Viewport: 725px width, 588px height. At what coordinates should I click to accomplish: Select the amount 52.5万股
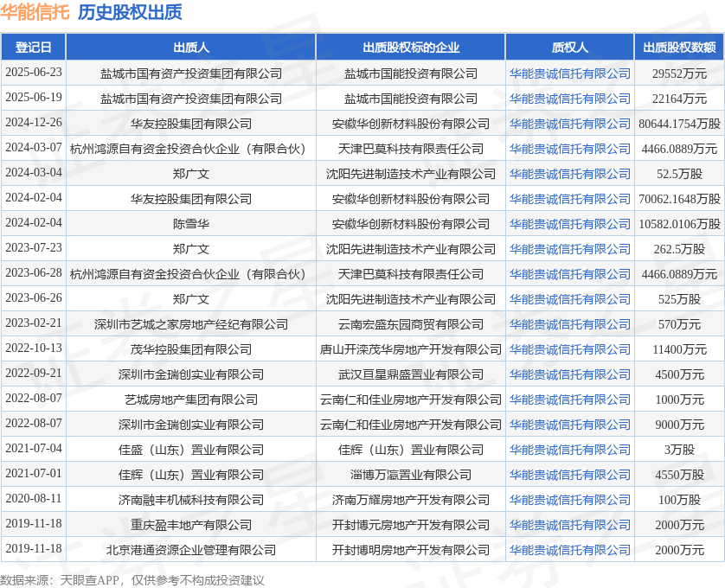pyautogui.click(x=679, y=174)
